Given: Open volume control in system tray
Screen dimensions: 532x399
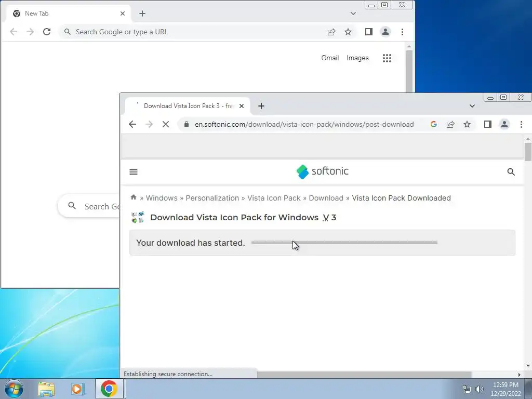Looking at the screenshot, I should (479, 389).
